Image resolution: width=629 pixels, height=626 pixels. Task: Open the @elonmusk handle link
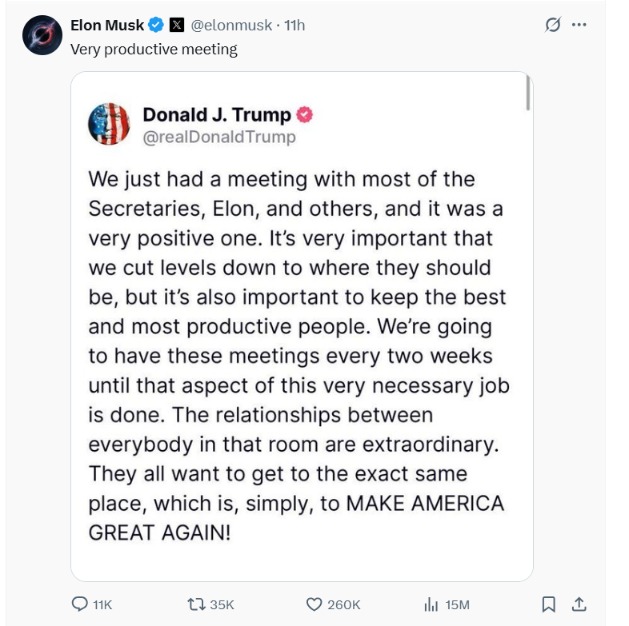coord(231,25)
